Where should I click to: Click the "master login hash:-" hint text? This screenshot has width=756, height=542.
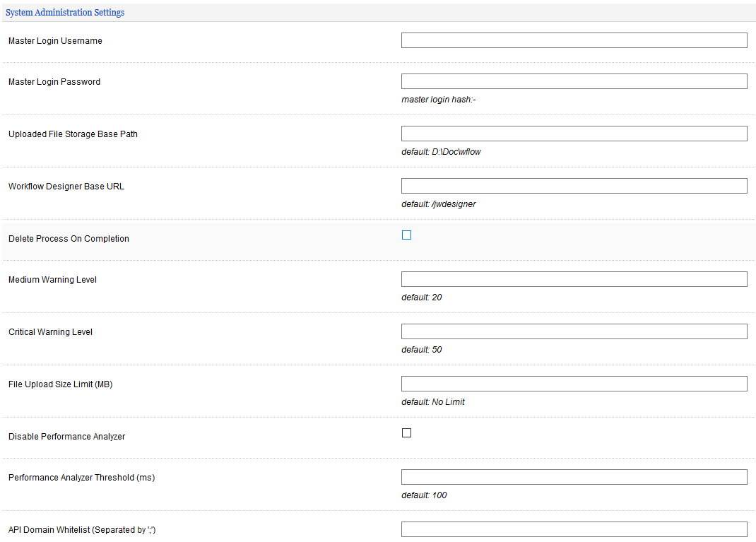point(438,100)
